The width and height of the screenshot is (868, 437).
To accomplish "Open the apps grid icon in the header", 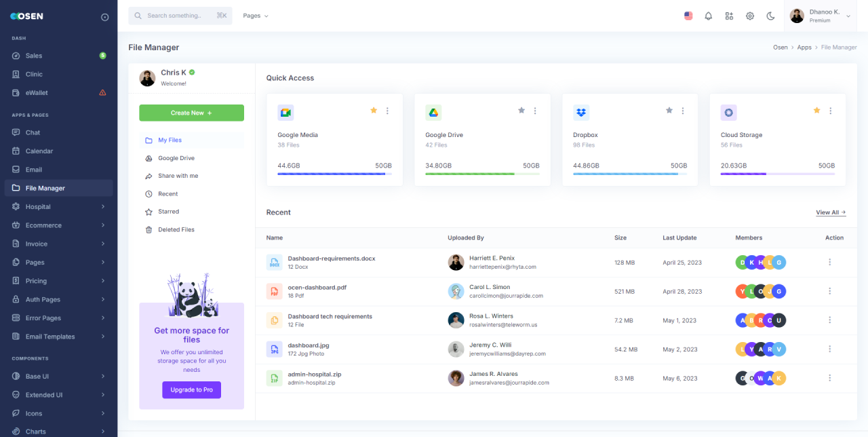I will coord(729,15).
